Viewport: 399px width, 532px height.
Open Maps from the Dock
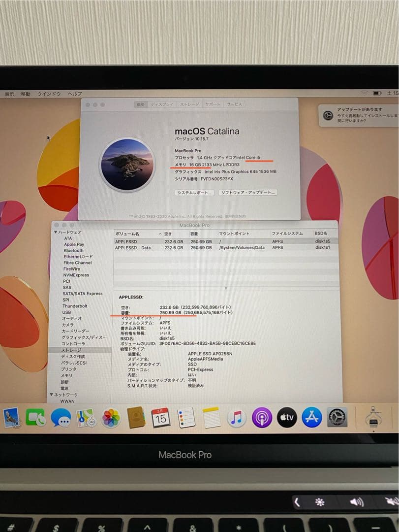pos(86,418)
